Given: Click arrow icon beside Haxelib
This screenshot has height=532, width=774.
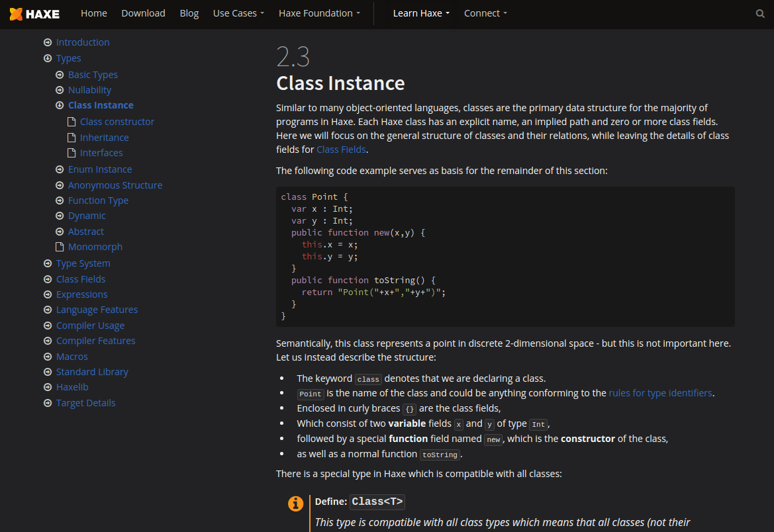Looking at the screenshot, I should pyautogui.click(x=48, y=387).
